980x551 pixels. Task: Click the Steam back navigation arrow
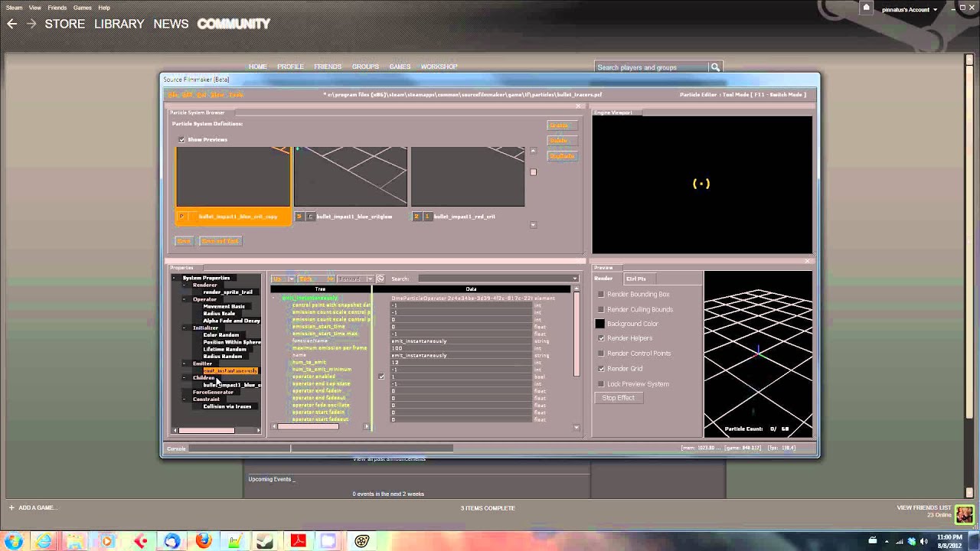coord(11,24)
